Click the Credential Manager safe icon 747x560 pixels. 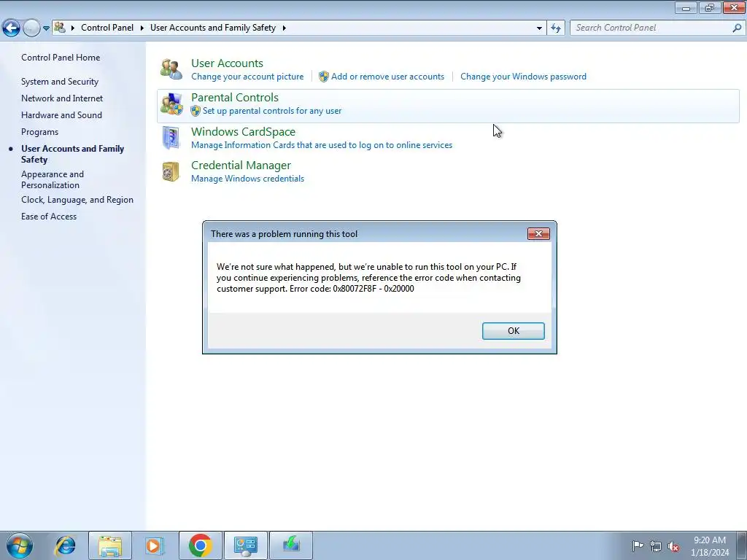pyautogui.click(x=171, y=171)
